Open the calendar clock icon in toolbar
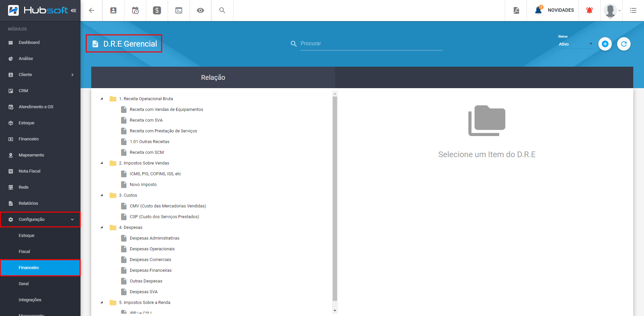 (135, 10)
